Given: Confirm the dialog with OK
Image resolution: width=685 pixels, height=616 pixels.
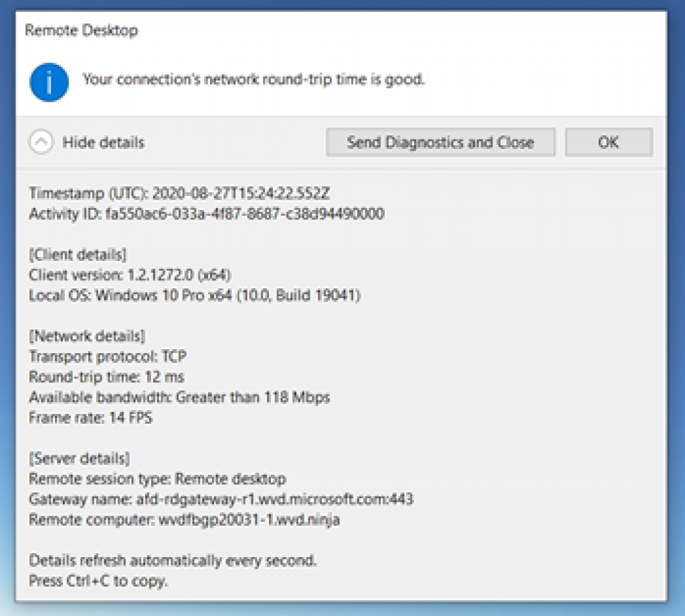Looking at the screenshot, I should click(x=609, y=142).
